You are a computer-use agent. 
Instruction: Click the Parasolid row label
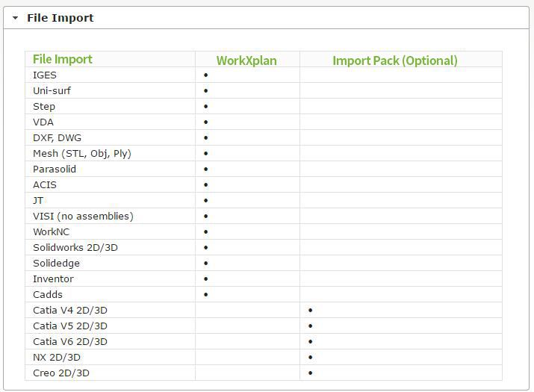[55, 169]
